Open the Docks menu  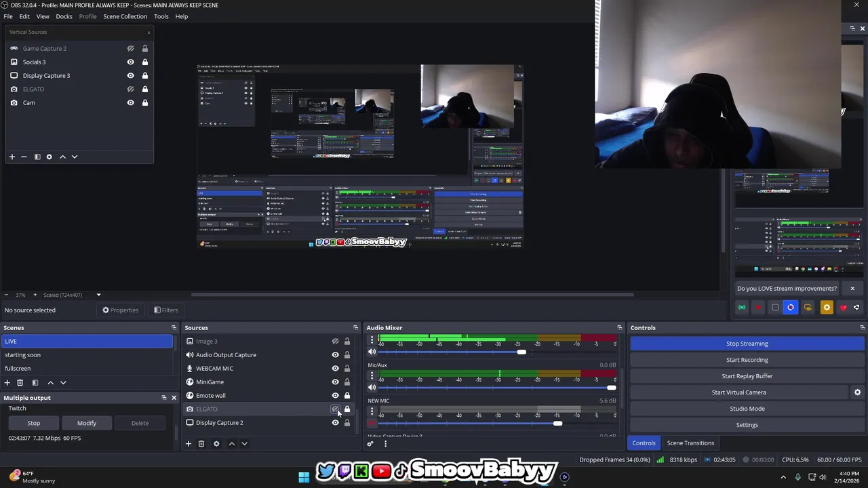point(64,16)
